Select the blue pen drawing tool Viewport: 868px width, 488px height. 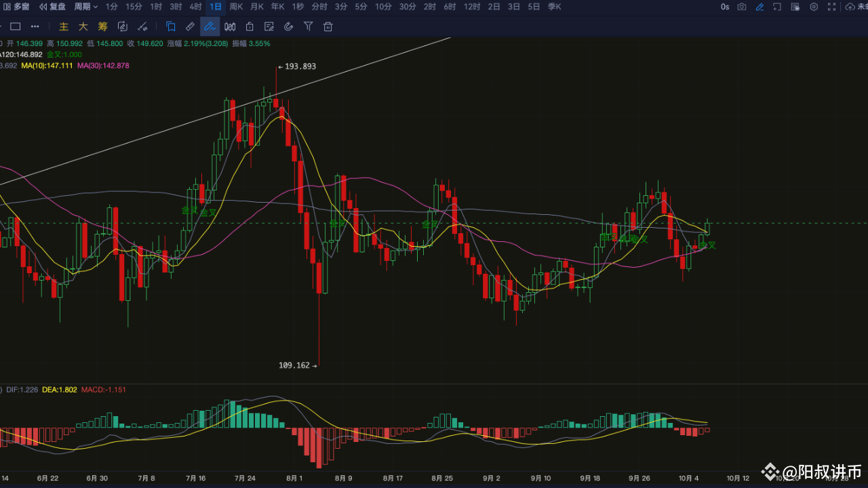point(210,26)
